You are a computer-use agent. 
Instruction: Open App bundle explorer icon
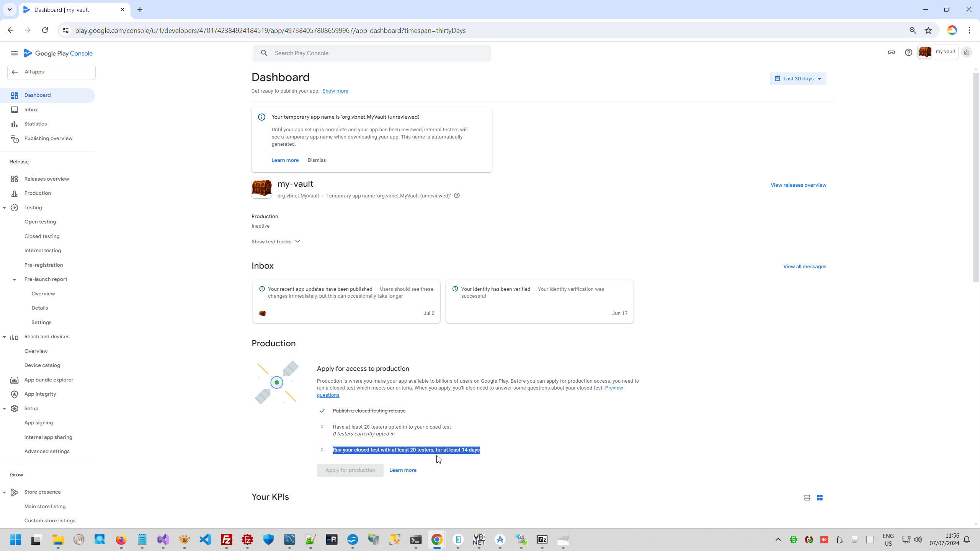pos(15,380)
